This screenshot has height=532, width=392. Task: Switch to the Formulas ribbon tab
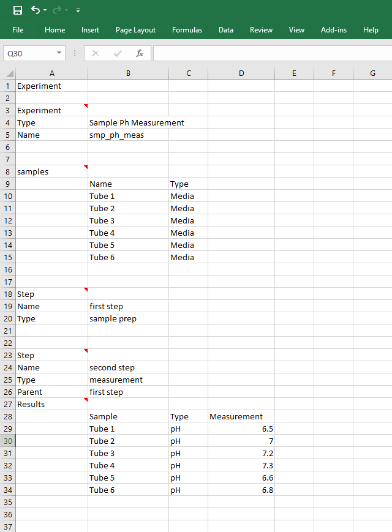pyautogui.click(x=187, y=30)
